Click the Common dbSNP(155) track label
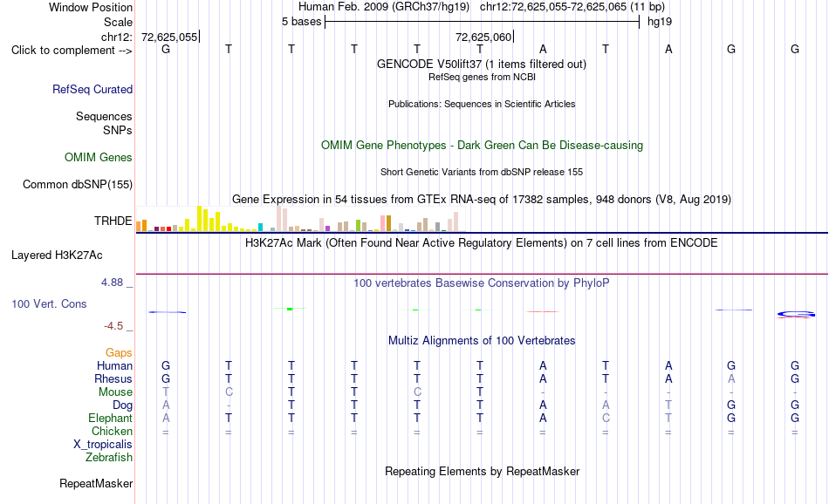829x504 pixels. point(77,184)
